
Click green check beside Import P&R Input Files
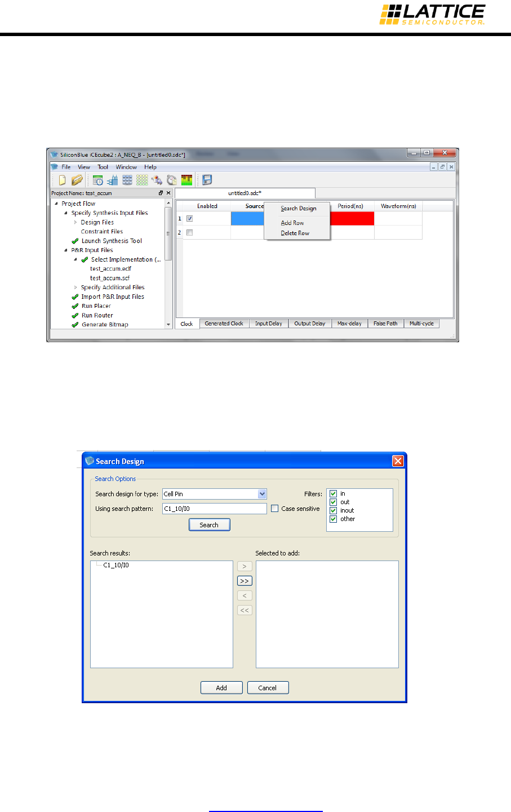click(x=75, y=297)
